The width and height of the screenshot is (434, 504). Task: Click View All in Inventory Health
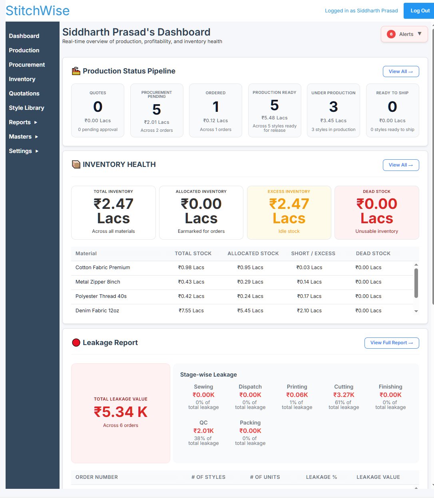(401, 165)
